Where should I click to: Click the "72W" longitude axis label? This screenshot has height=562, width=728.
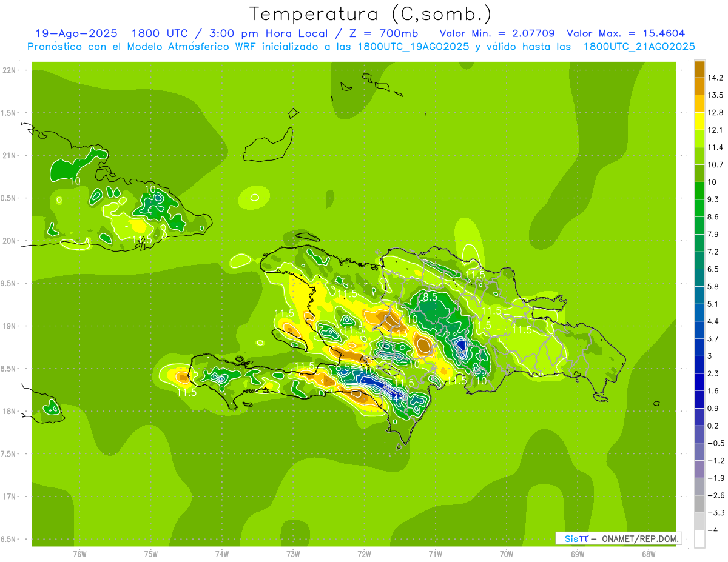tap(364, 554)
